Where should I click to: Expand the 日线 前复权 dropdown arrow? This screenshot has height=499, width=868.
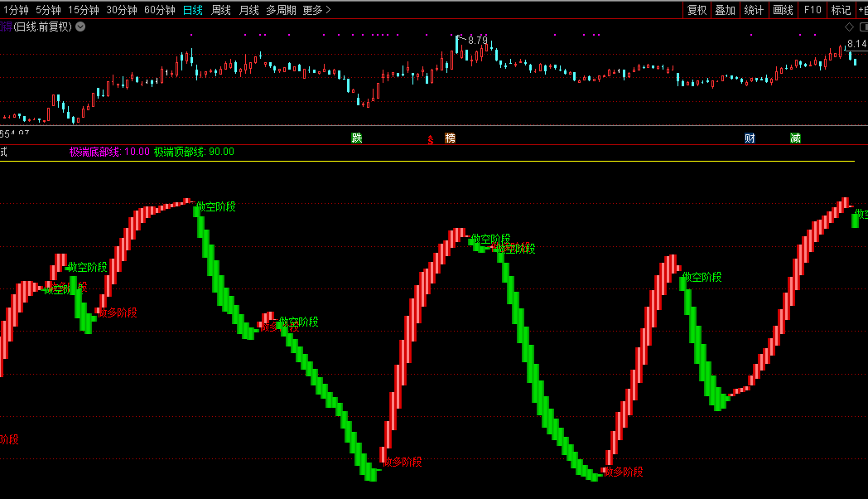point(80,27)
